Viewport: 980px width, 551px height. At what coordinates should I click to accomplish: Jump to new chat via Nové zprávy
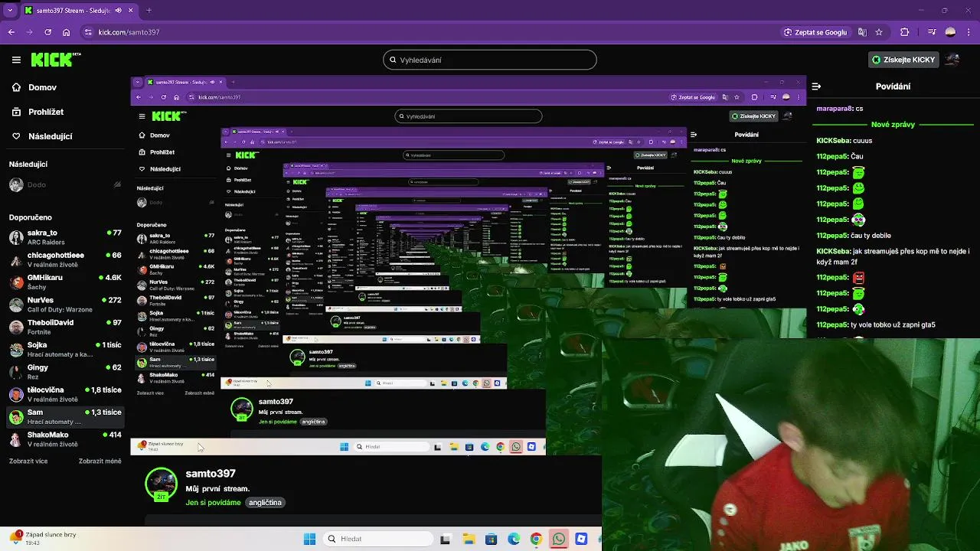(x=893, y=125)
